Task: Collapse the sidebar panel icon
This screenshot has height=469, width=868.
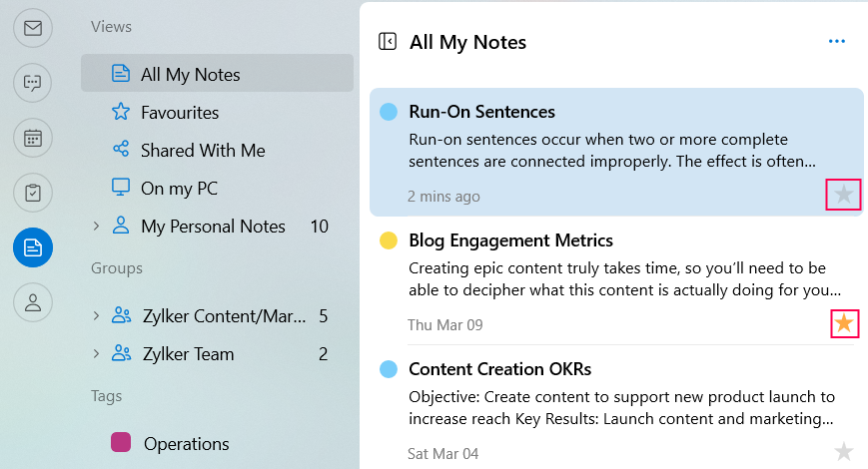Action: coord(388,42)
